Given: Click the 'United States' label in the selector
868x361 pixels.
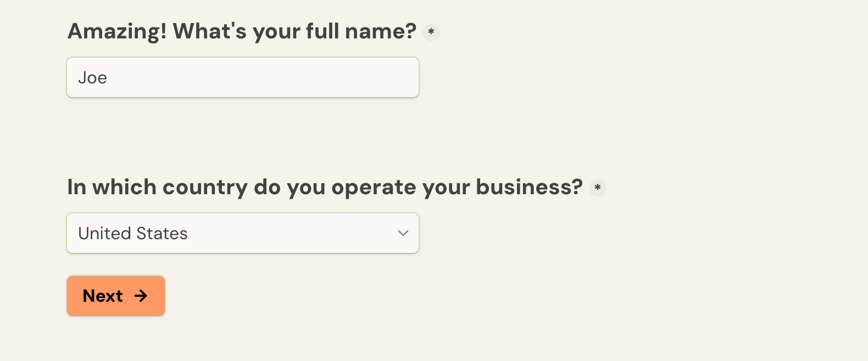Looking at the screenshot, I should coord(132,233).
